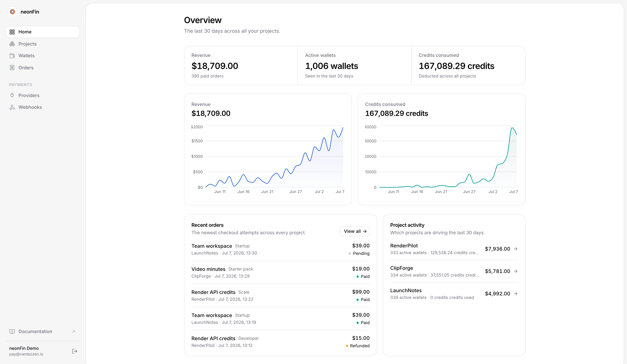Click the Webhooks icon in sidebar
The image size is (627, 364).
[12, 107]
